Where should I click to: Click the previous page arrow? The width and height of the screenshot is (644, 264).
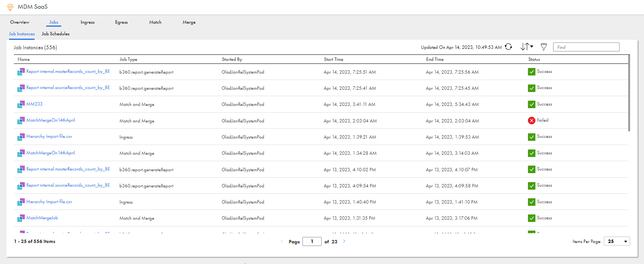[x=282, y=241]
